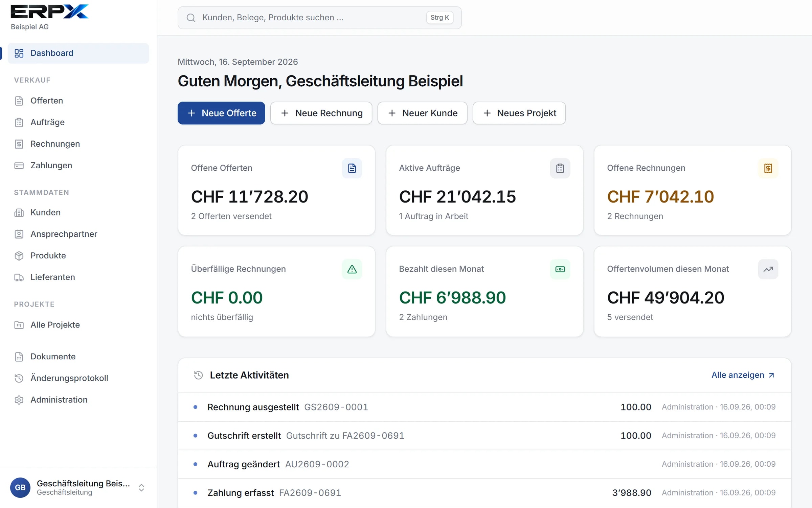Click the banknote icon on Bezahlt diesen Monat
The height and width of the screenshot is (508, 812).
pos(560,269)
